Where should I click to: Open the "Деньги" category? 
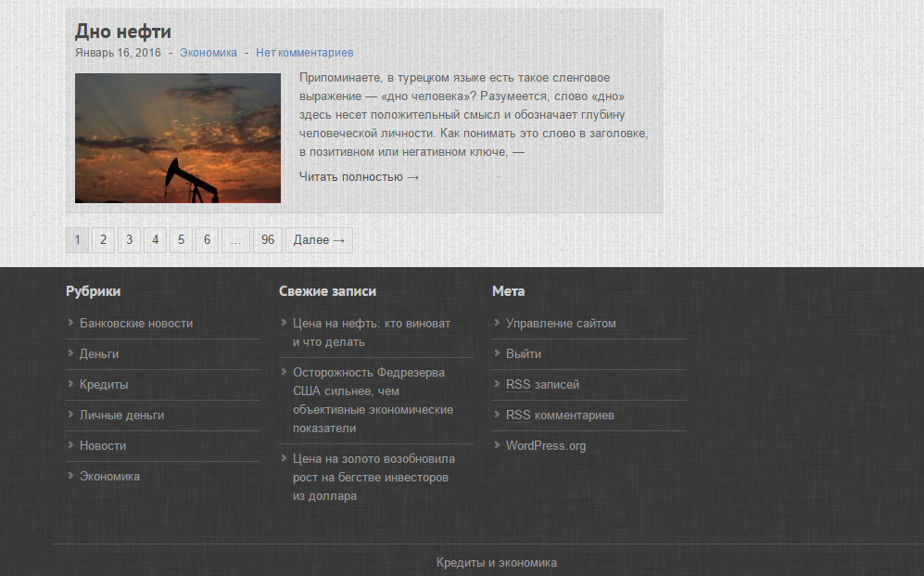click(x=99, y=353)
